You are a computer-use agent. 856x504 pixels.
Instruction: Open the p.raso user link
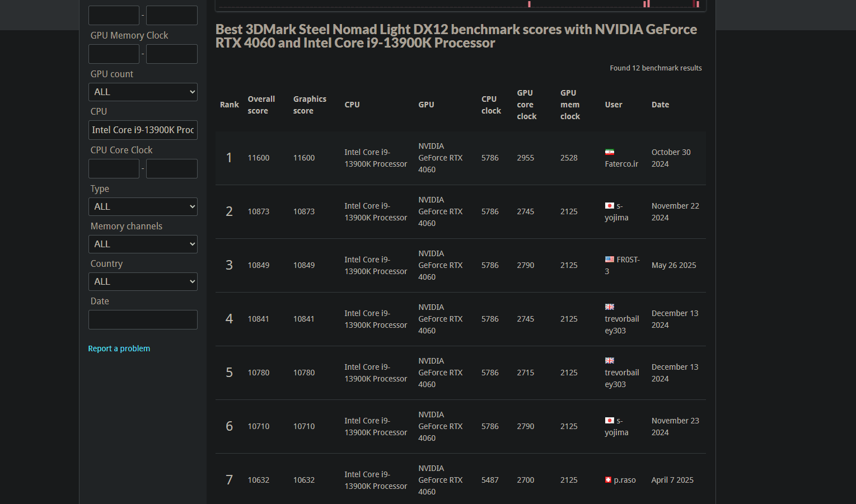click(x=625, y=480)
